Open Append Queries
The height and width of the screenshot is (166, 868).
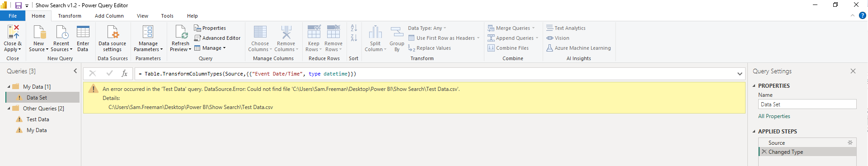click(x=513, y=38)
